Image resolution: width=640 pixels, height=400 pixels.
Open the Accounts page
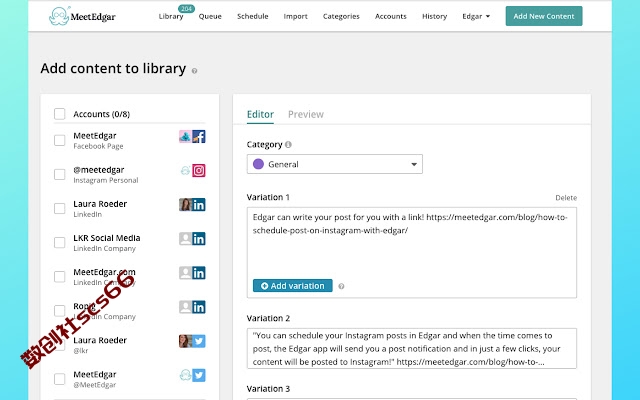point(391,16)
